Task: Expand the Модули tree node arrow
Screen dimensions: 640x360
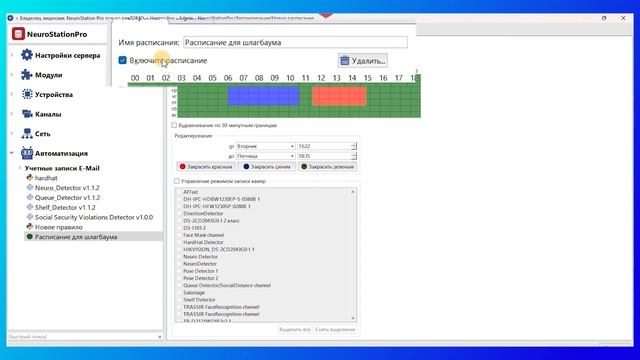Action: click(12, 75)
